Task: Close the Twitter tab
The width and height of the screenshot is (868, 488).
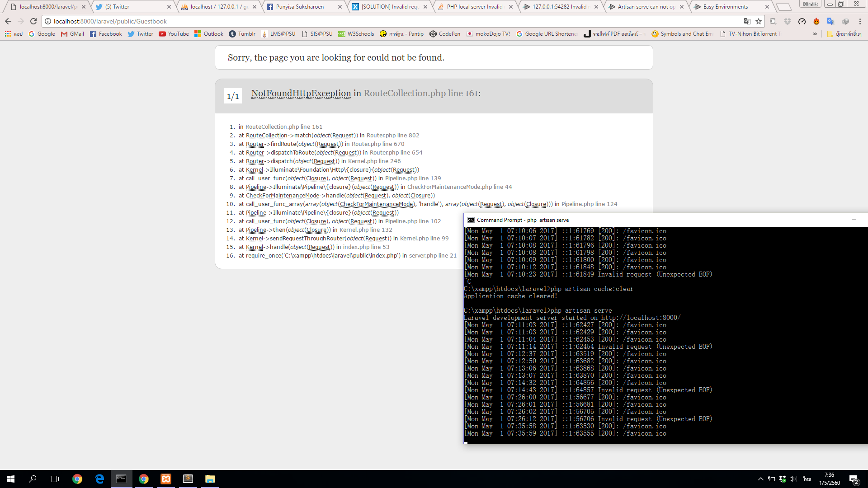Action: click(169, 7)
